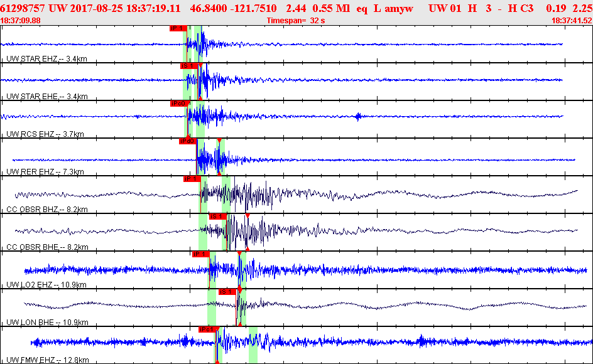Image resolution: width=593 pixels, height=364 pixels.
Task: Click the UW RCS EHZ -- 3.7km label
Action: pos(45,134)
